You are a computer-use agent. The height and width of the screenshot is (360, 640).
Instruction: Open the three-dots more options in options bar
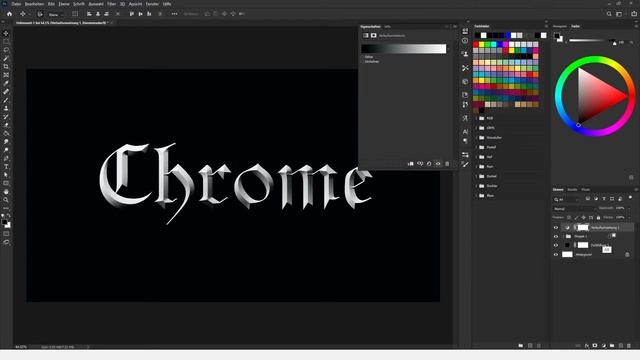(174, 14)
